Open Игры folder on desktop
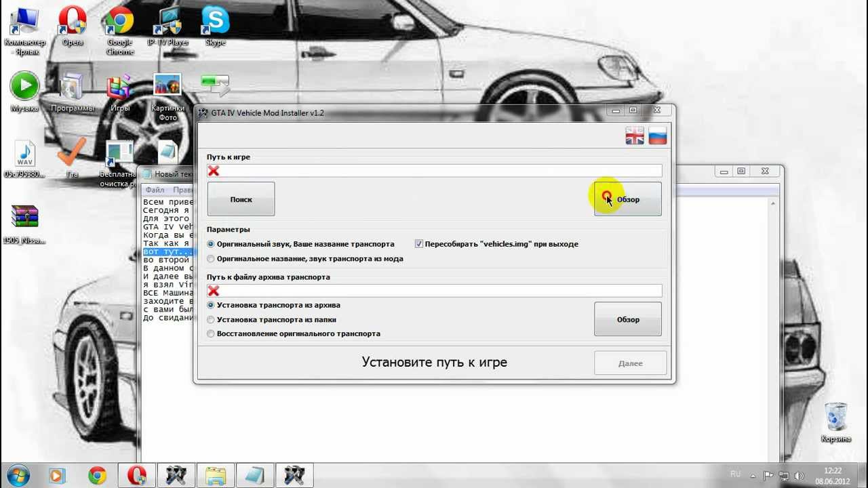Viewport: 868px width, 488px height. pyautogui.click(x=120, y=91)
